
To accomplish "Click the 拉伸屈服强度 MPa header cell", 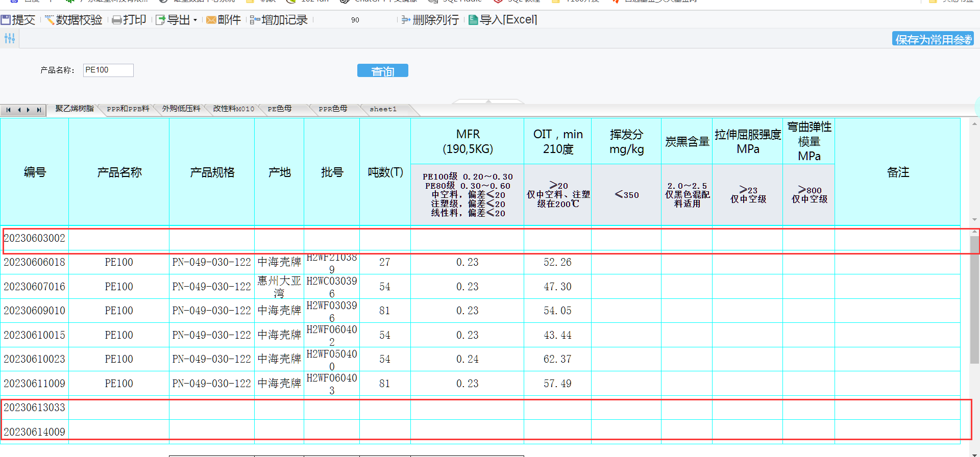I will click(x=748, y=141).
